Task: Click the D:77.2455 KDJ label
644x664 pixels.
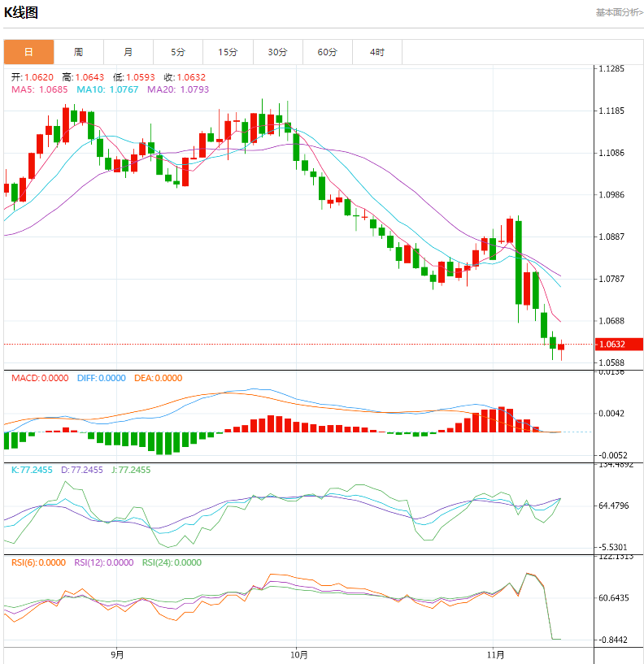Action: pos(82,470)
